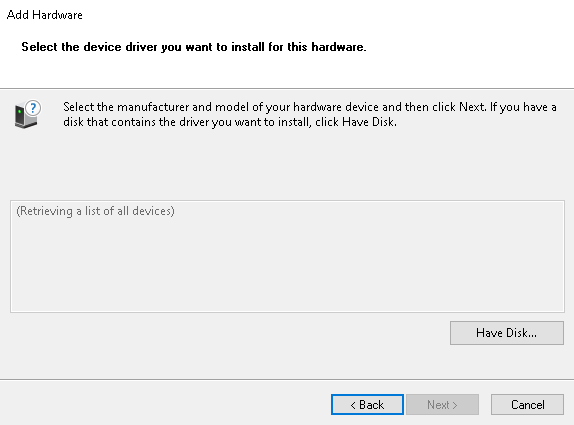Cancel the Add Hardware wizard
Screen dimensions: 574x425
pos(527,405)
